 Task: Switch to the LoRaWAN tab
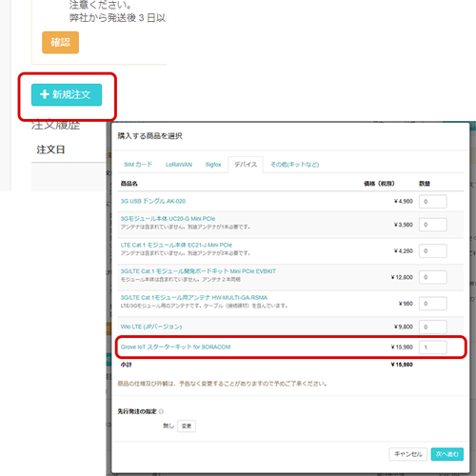click(179, 165)
